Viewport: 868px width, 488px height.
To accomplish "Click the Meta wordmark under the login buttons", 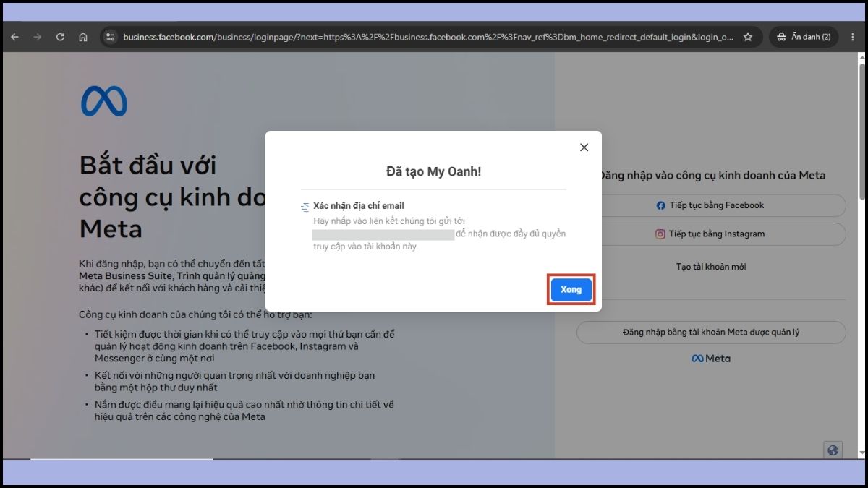I will click(x=711, y=359).
